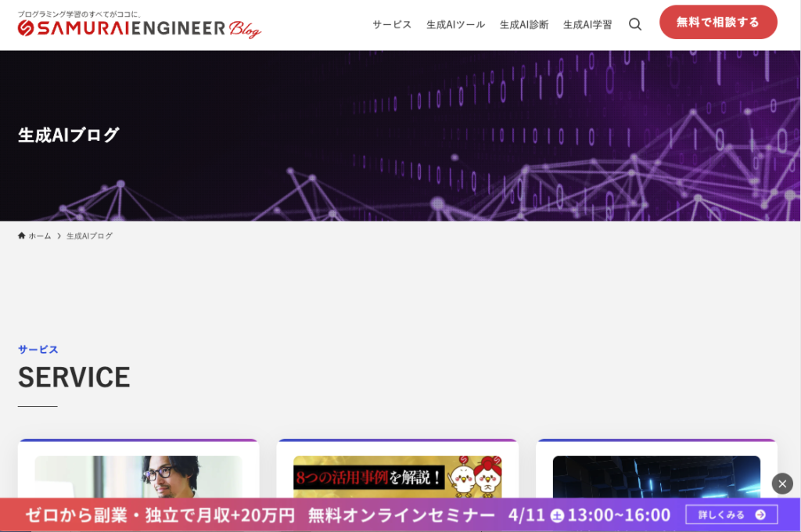
Task: Click the chicken mascot characters image
Action: point(474,479)
